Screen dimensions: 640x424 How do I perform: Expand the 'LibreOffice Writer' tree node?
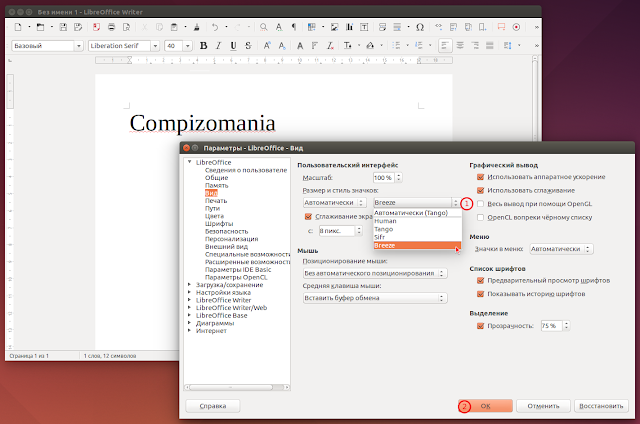click(x=189, y=300)
